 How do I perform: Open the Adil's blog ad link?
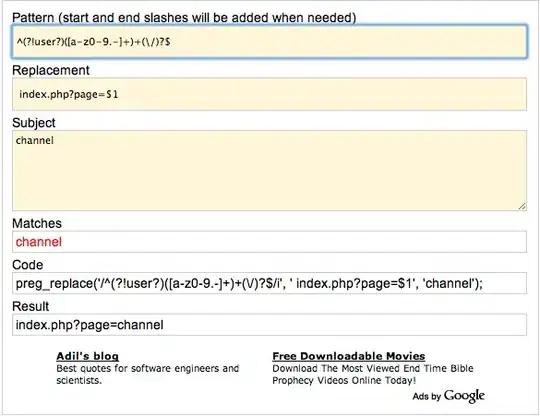pyautogui.click(x=87, y=356)
